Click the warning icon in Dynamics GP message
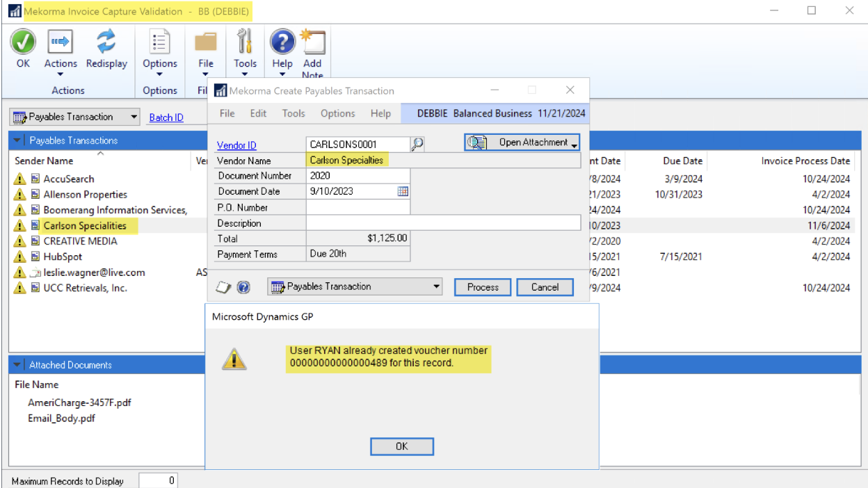 click(x=234, y=358)
